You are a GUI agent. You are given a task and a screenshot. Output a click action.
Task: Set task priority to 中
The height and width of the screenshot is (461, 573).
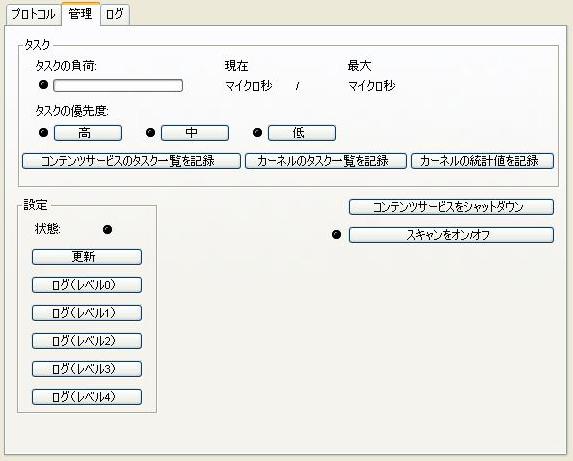(x=195, y=133)
